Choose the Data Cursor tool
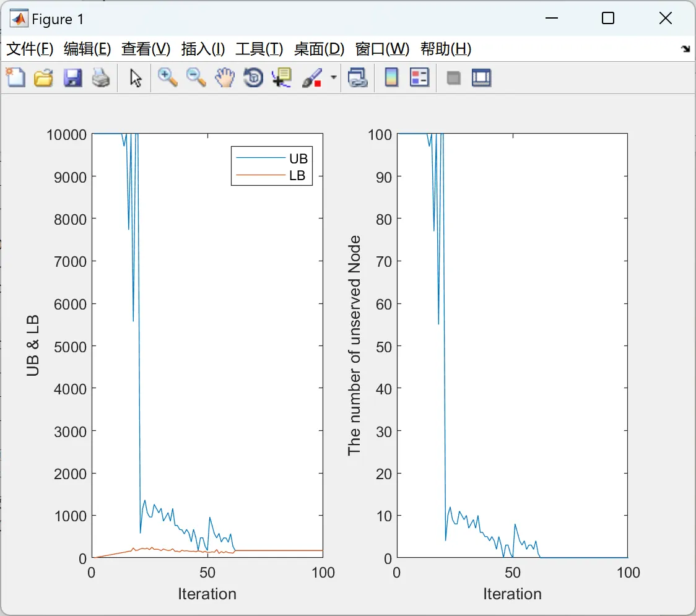This screenshot has height=616, width=696. click(282, 77)
